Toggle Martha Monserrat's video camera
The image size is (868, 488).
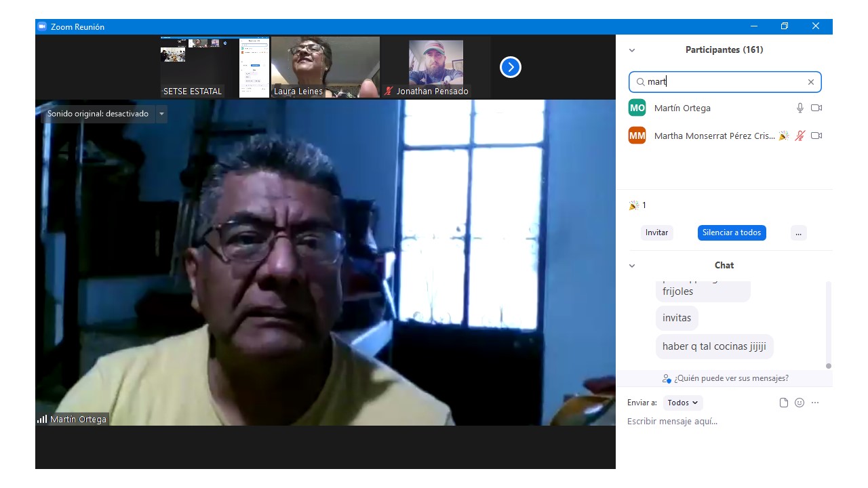click(x=816, y=136)
